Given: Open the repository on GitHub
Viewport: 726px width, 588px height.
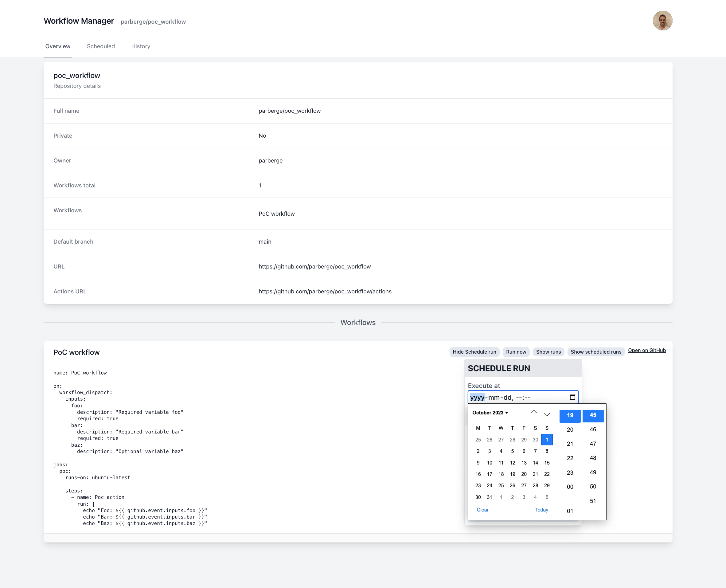Looking at the screenshot, I should tap(647, 350).
